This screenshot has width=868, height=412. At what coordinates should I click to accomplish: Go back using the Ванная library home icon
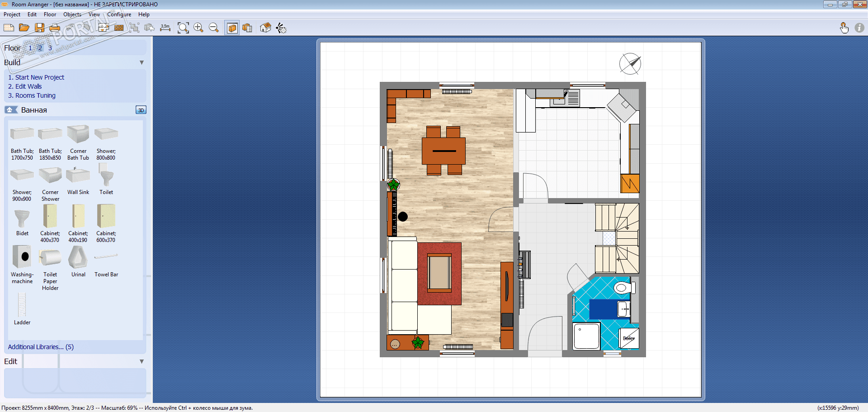[11, 110]
